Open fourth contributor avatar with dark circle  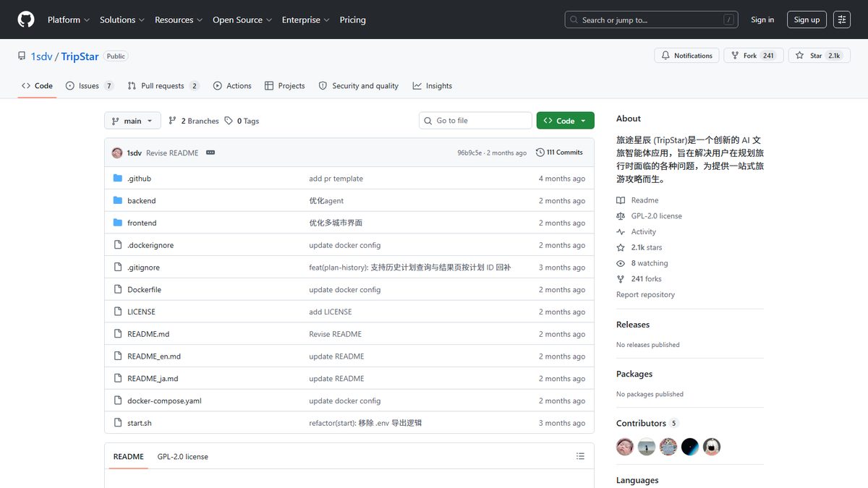click(690, 447)
